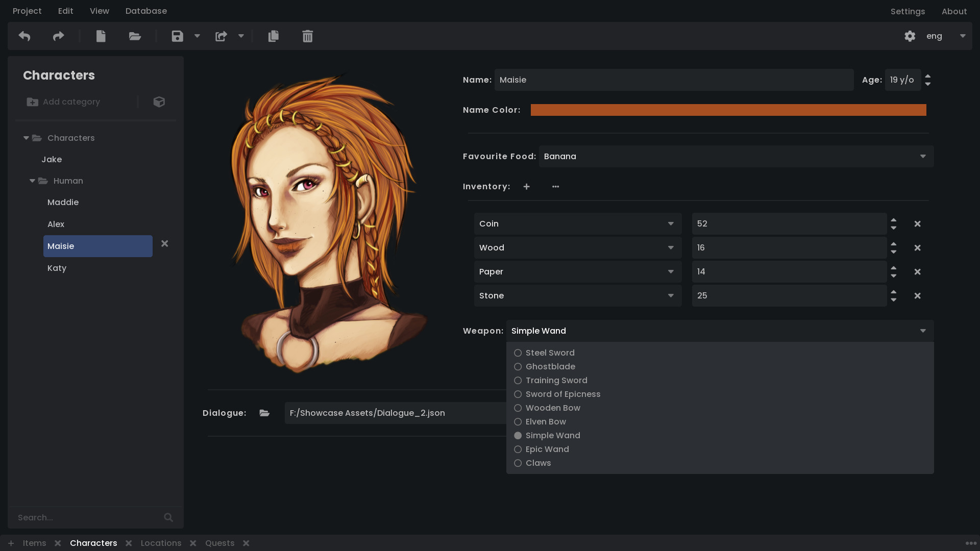Open the Dialogue file browser folder icon
The height and width of the screenshot is (551, 980).
click(264, 413)
